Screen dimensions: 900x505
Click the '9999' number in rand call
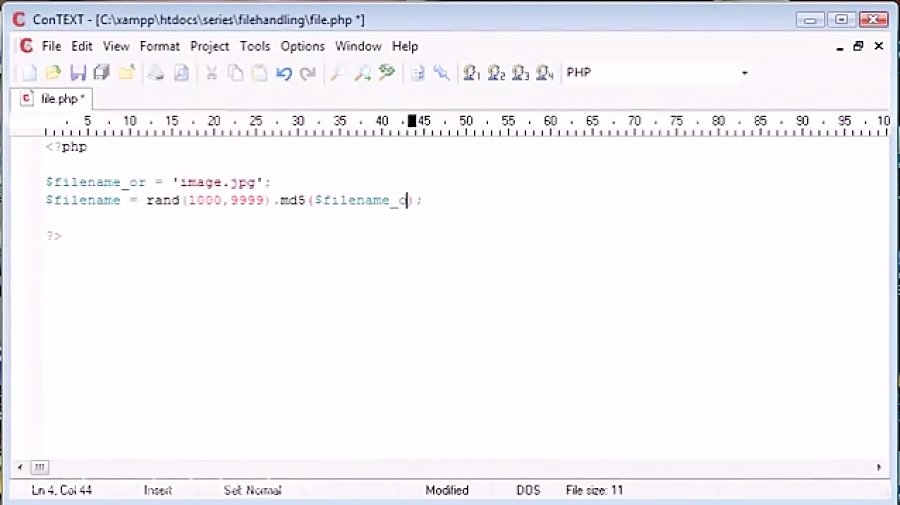pyautogui.click(x=247, y=200)
